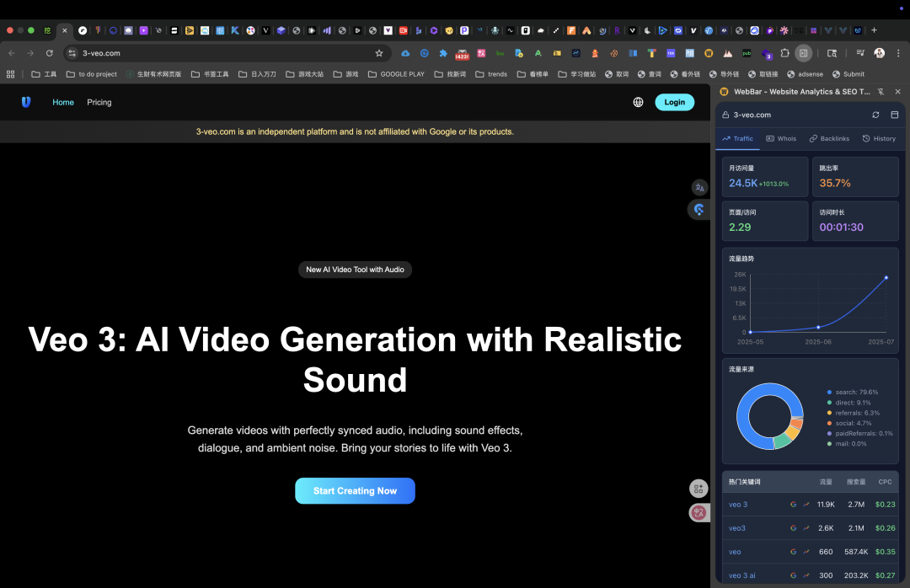The width and height of the screenshot is (910, 588).
Task: Open the Chrome three-dot menu
Action: point(898,53)
